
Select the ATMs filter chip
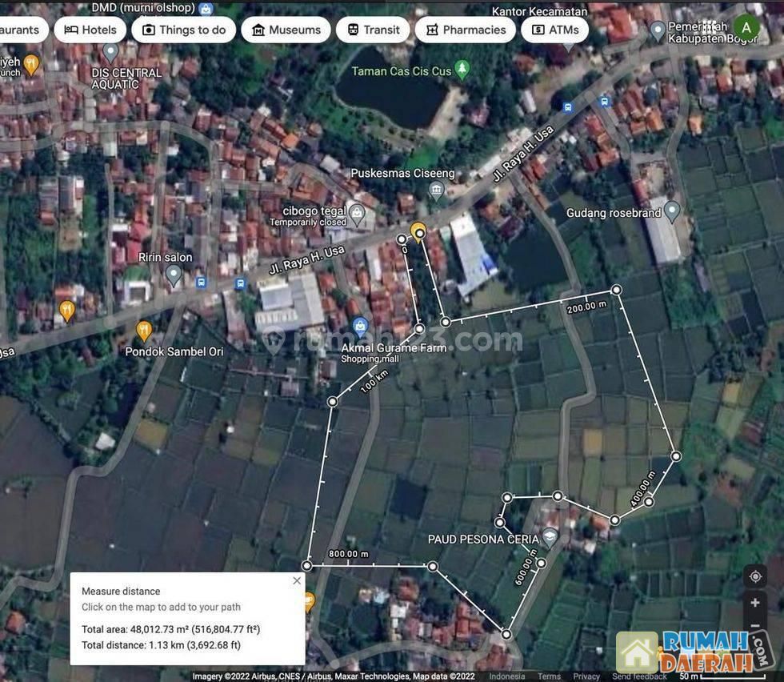coord(554,30)
